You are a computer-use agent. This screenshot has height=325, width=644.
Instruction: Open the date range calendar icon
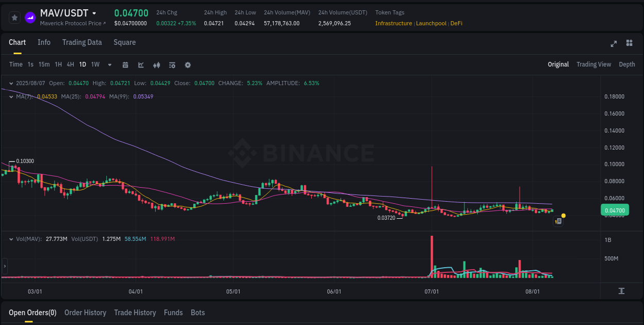coord(125,64)
